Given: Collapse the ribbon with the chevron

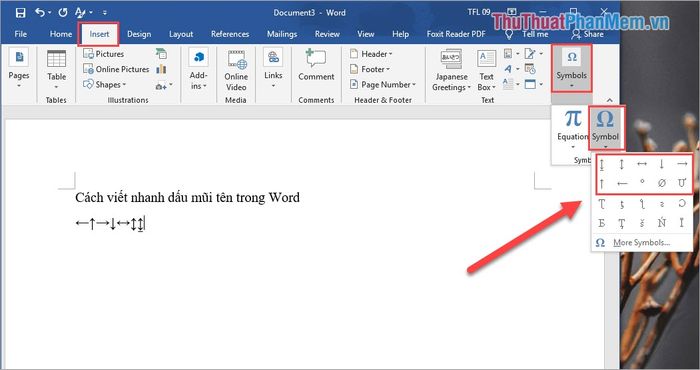Looking at the screenshot, I should coord(610,100).
